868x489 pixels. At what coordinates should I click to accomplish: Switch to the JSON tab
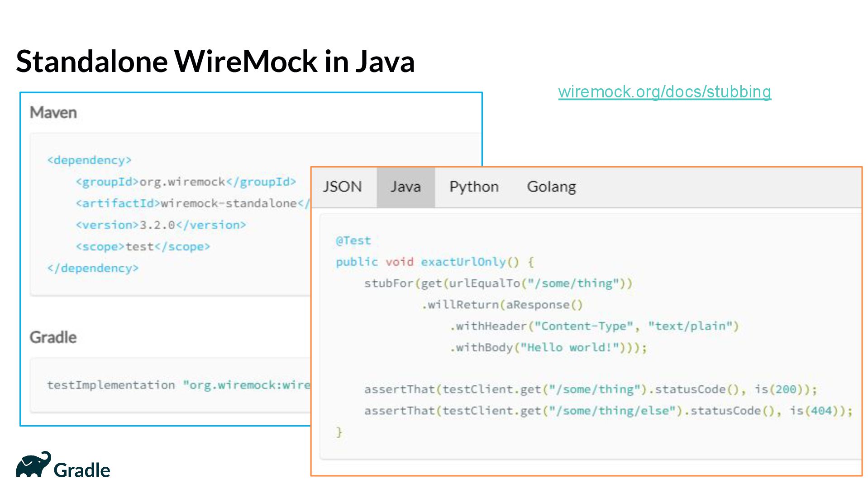343,187
